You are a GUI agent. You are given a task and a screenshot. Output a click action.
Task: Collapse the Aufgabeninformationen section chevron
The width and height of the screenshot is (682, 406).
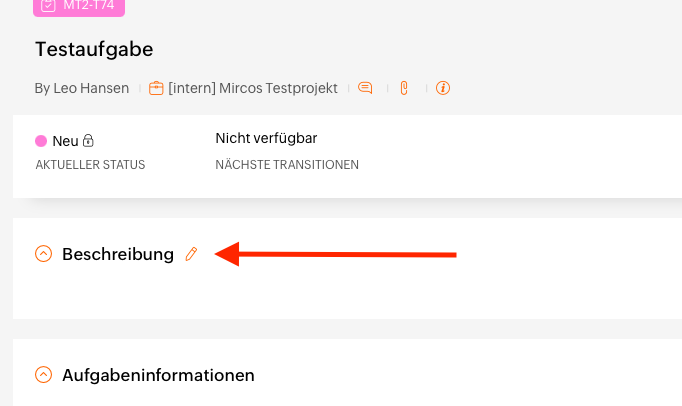pos(43,375)
